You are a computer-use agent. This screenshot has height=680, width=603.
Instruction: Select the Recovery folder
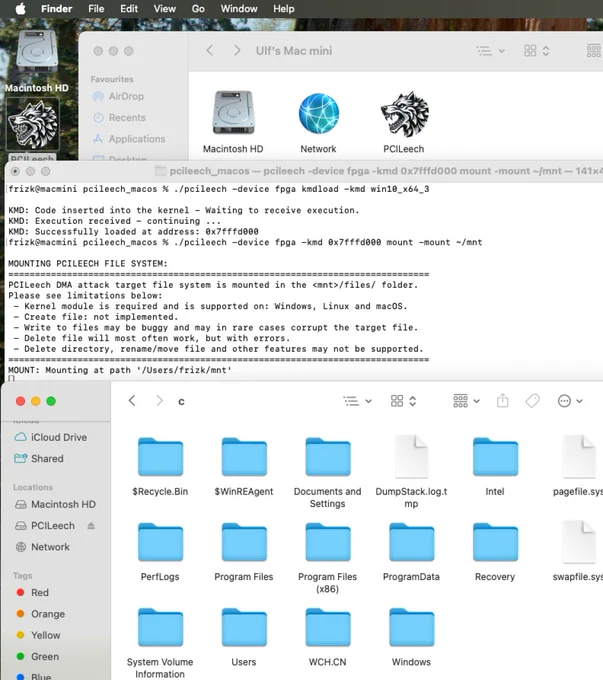495,552
